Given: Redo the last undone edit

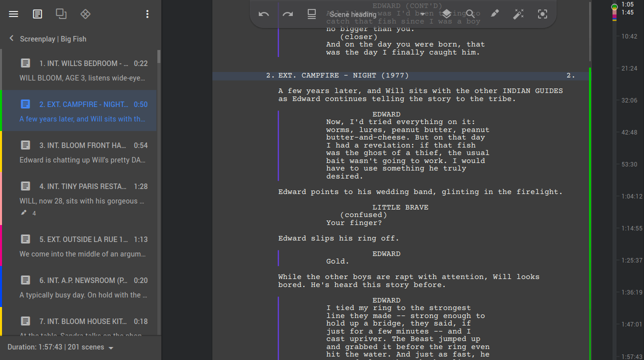Looking at the screenshot, I should 288,14.
